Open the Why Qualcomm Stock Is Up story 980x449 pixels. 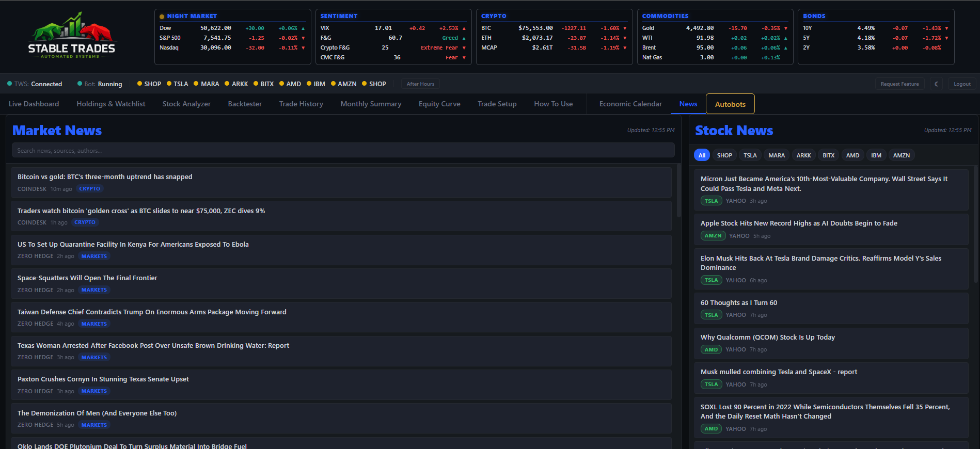point(831,343)
